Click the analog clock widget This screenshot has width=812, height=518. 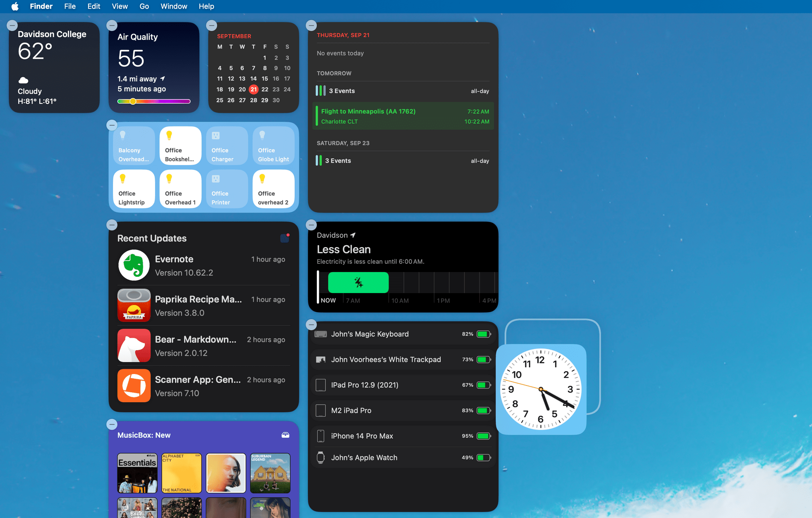541,389
